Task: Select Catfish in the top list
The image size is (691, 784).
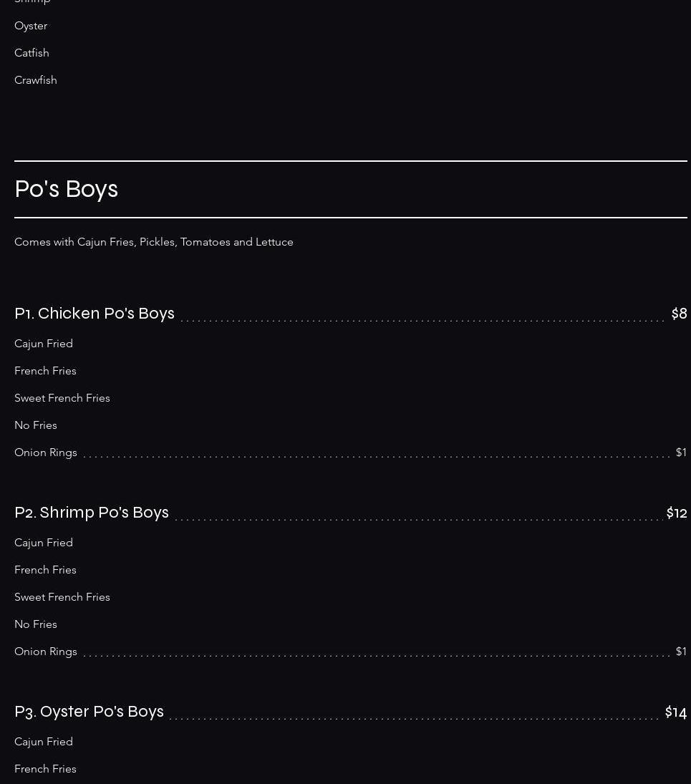Action: [32, 53]
